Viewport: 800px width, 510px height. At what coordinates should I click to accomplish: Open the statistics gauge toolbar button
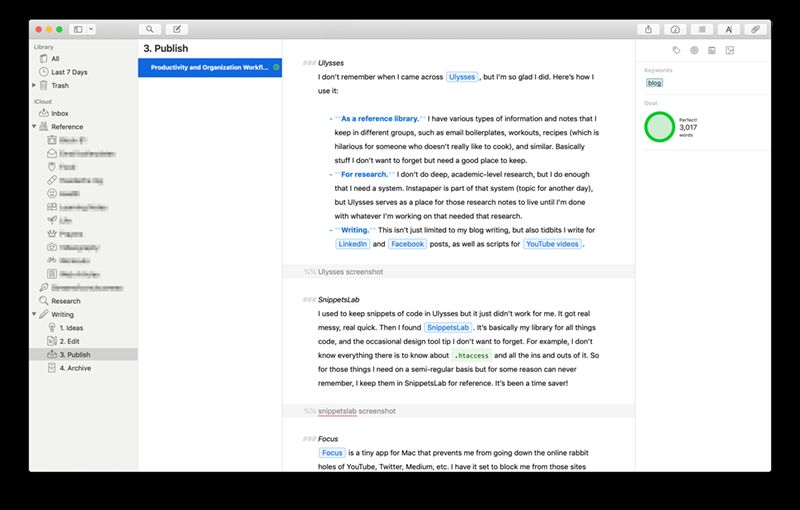(x=675, y=29)
